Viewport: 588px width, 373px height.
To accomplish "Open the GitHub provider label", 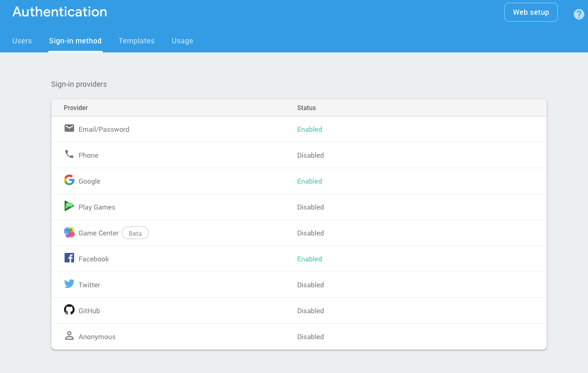I will tap(89, 311).
